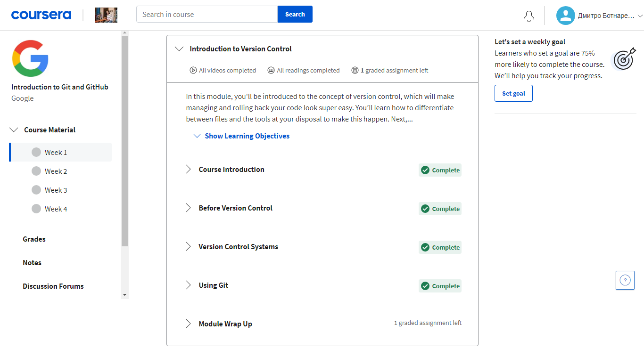Select Week 3 in sidebar
Viewport: 644px width, 349px height.
[60, 190]
